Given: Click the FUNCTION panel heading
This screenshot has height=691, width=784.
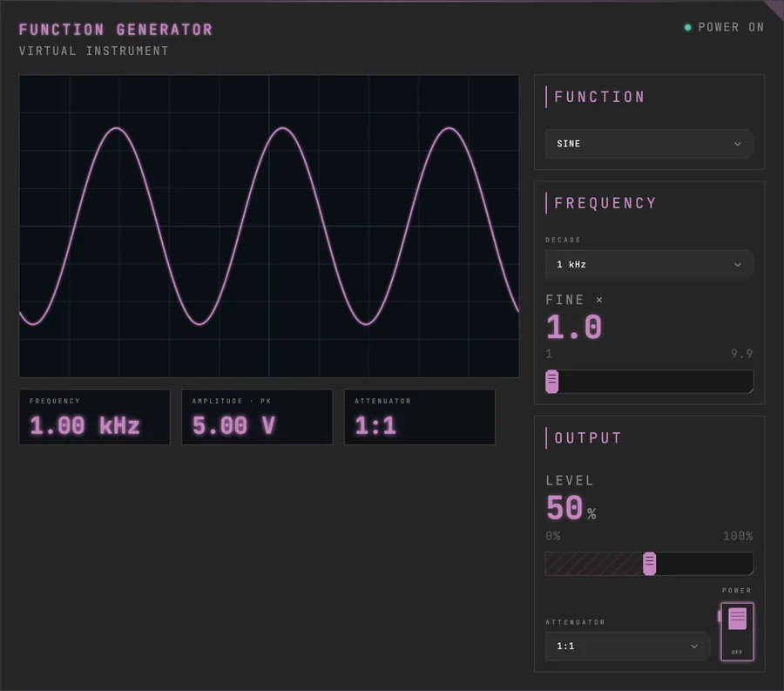Looking at the screenshot, I should [x=599, y=97].
